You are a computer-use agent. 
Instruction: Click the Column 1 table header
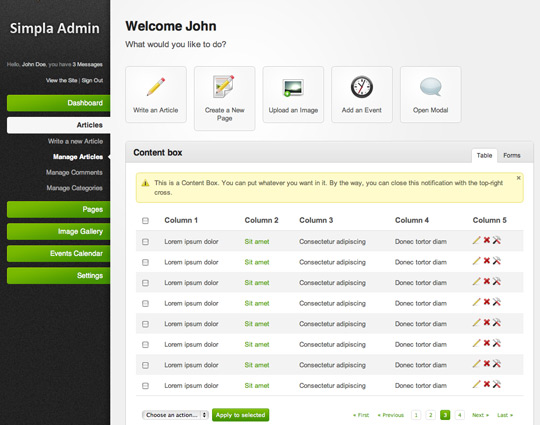coord(181,220)
